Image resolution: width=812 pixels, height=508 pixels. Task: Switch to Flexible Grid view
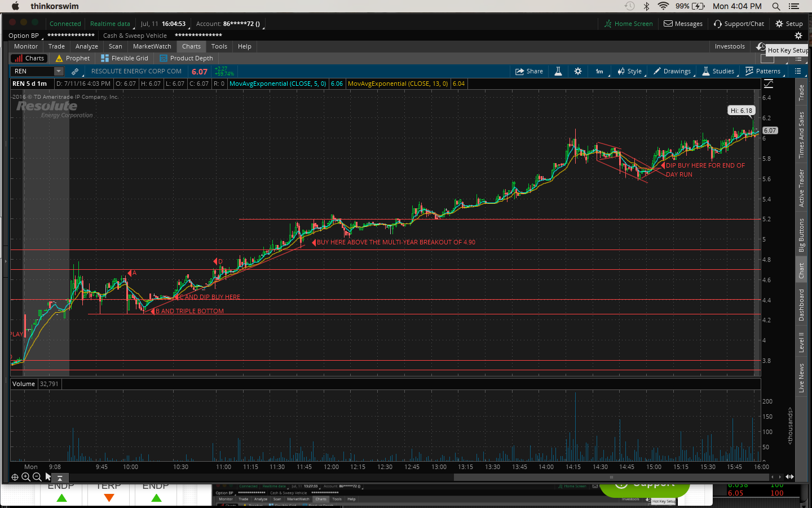[125, 58]
